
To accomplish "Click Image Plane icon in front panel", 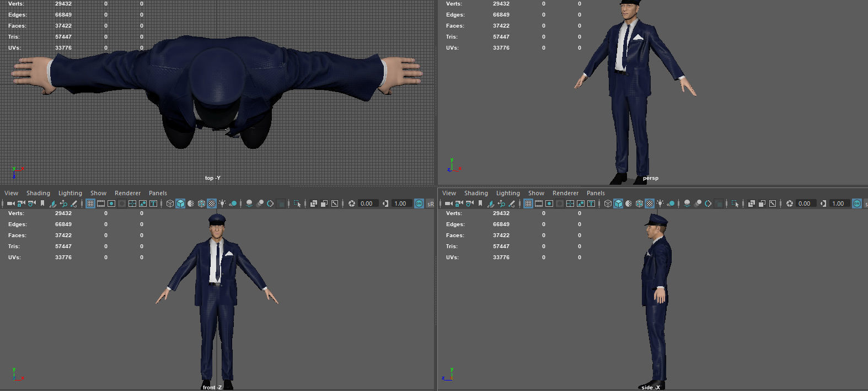I will coord(52,203).
